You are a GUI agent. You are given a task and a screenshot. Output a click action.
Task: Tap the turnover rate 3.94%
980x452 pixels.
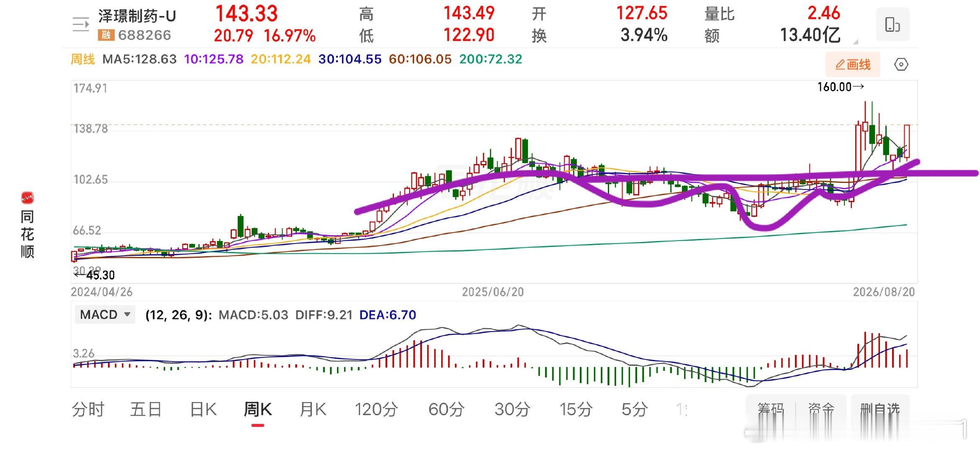coord(644,35)
